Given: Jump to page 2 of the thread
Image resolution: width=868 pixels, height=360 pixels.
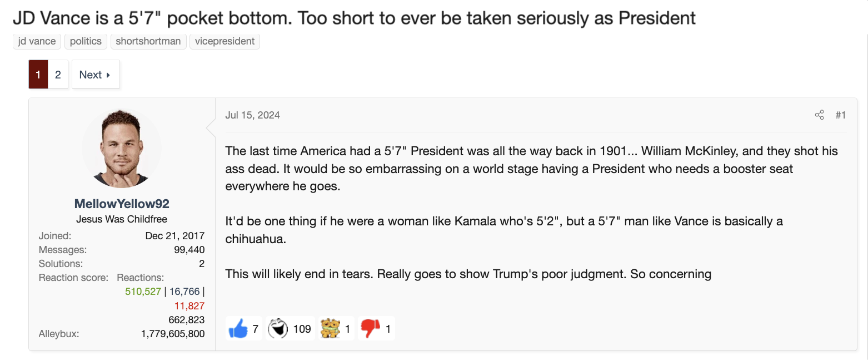Looking at the screenshot, I should coord(58,75).
